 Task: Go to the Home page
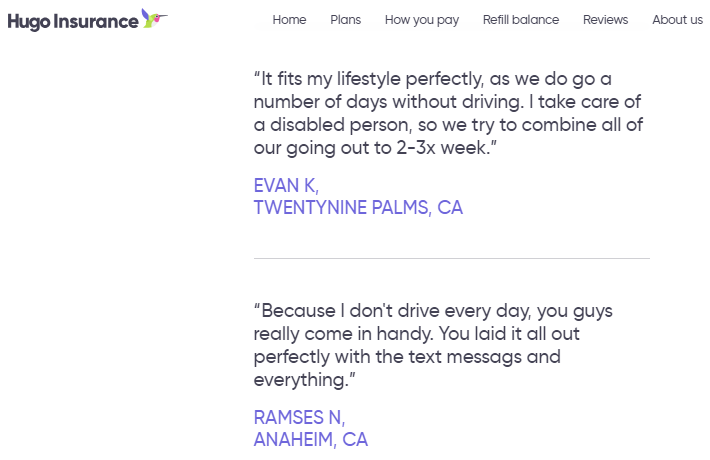pos(289,20)
